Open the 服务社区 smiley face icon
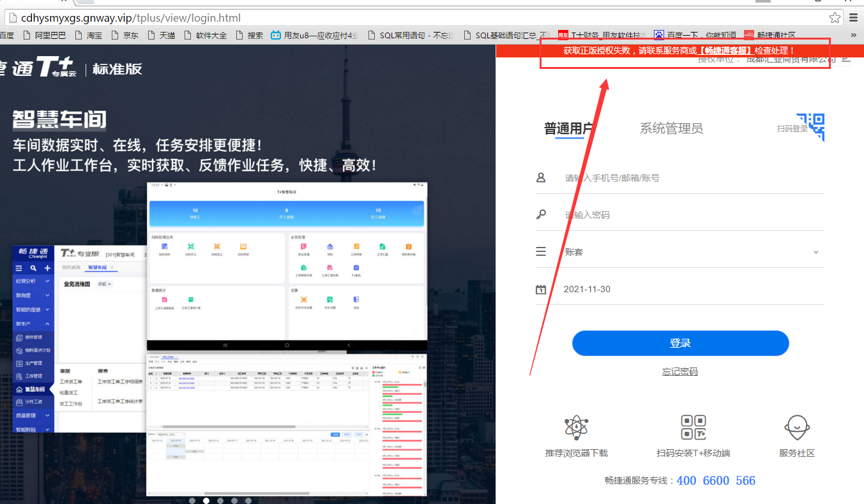 tap(797, 427)
